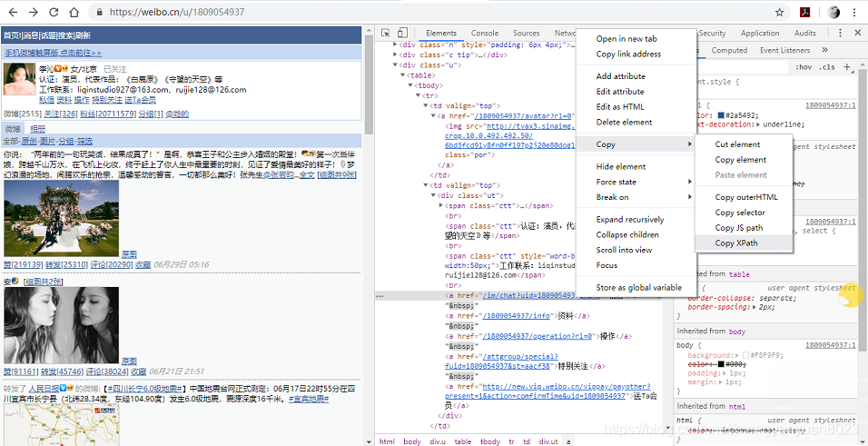Choose Copy JS path
The image size is (868, 446).
(744, 228)
